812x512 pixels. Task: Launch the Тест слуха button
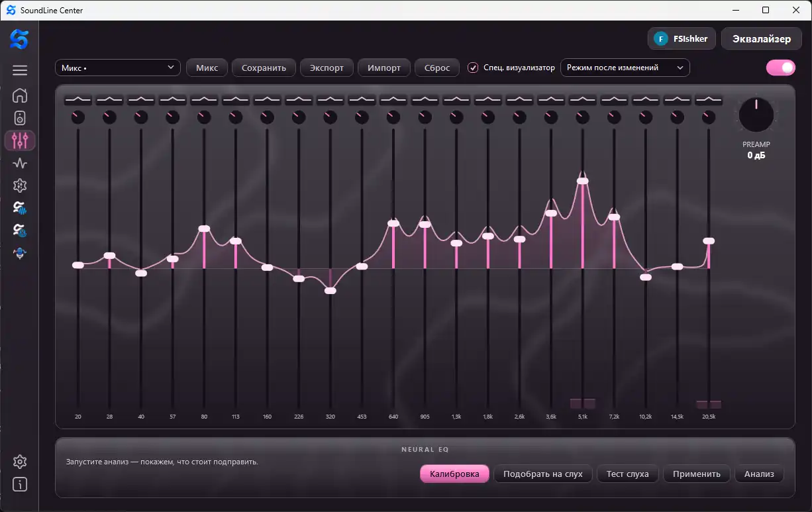click(x=628, y=474)
